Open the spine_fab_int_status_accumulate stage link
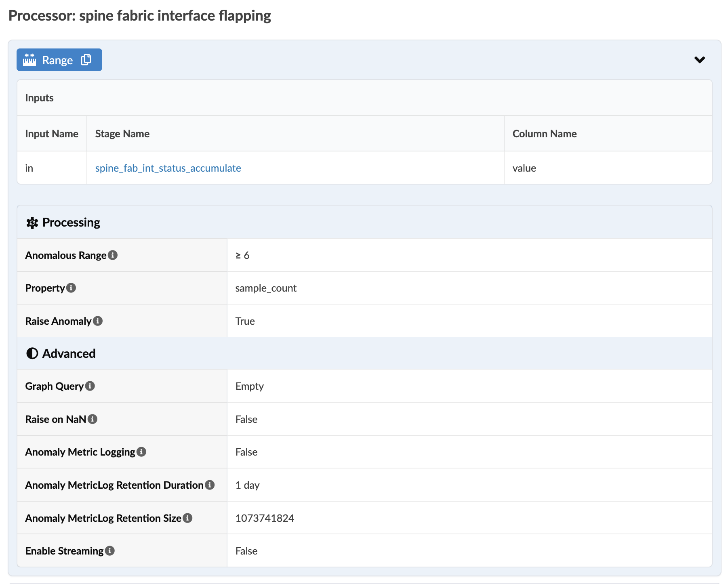 [x=168, y=168]
